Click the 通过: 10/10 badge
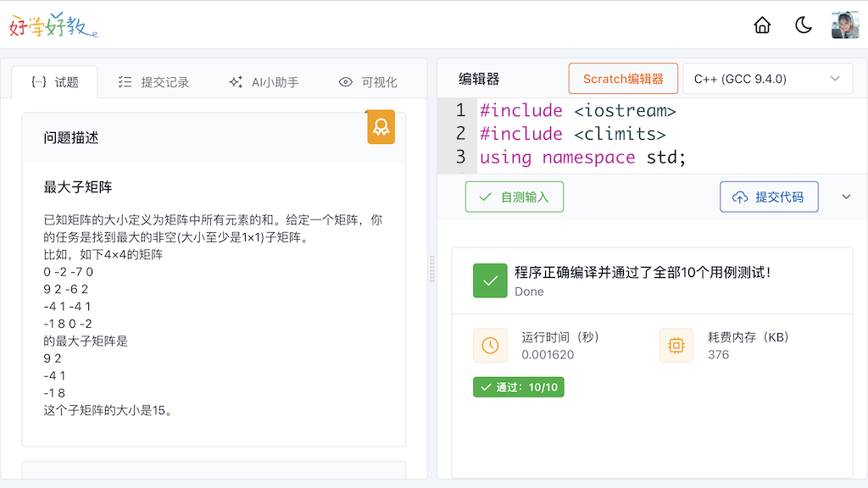The image size is (868, 488). tap(518, 385)
